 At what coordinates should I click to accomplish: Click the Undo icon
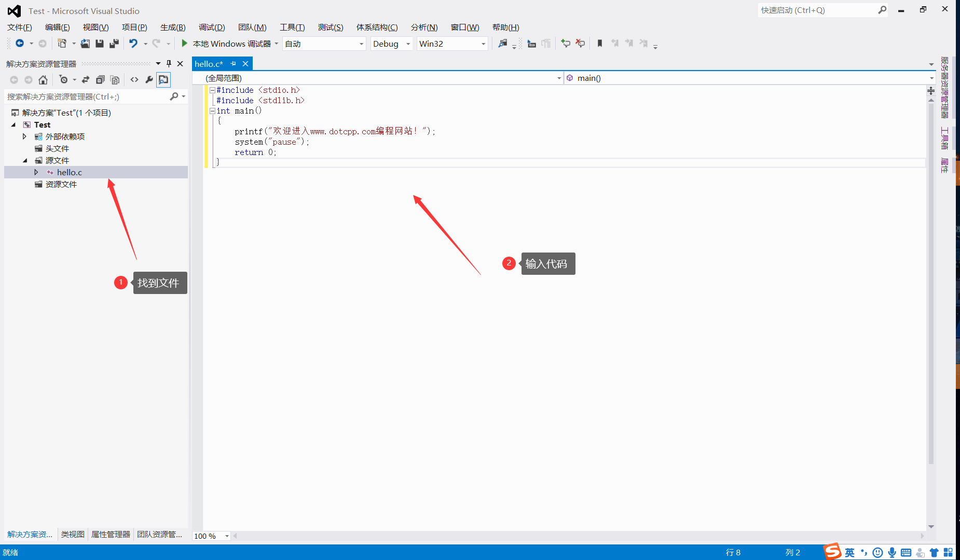click(134, 44)
